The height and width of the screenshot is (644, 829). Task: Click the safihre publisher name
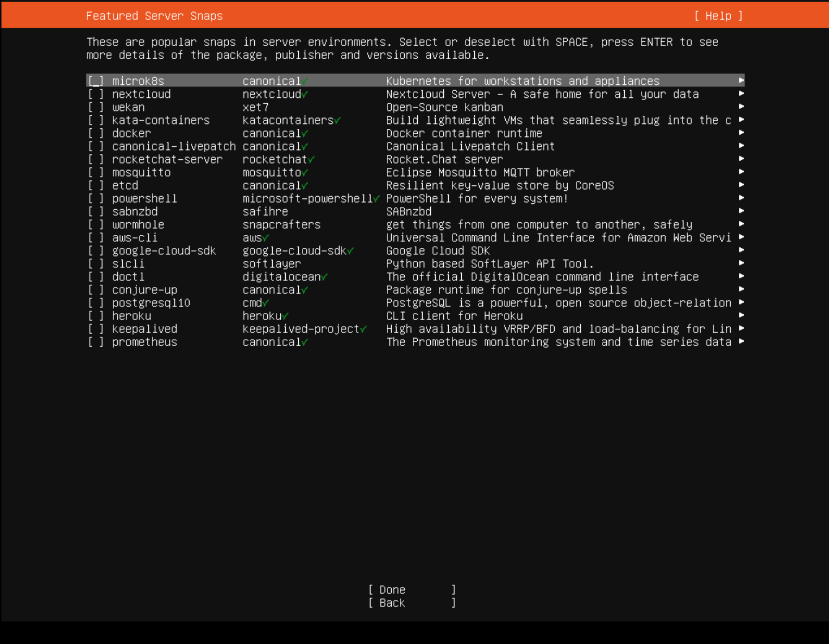click(x=265, y=211)
